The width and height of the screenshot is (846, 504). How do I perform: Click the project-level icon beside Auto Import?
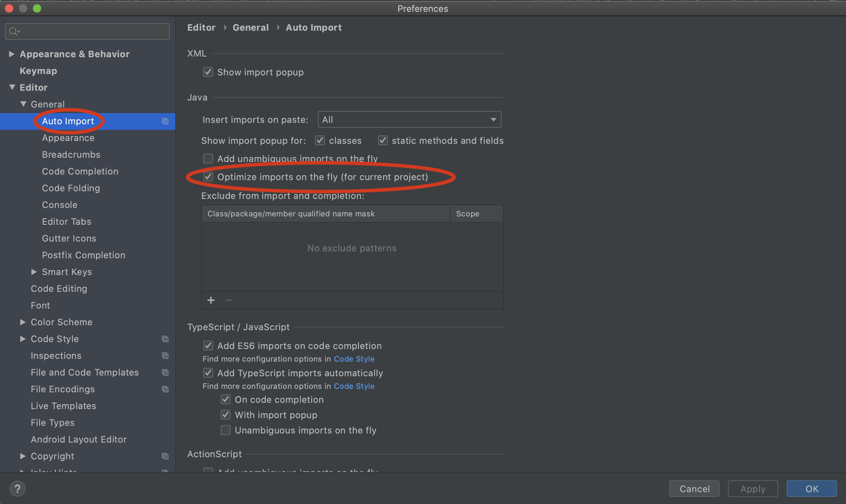[x=165, y=121]
